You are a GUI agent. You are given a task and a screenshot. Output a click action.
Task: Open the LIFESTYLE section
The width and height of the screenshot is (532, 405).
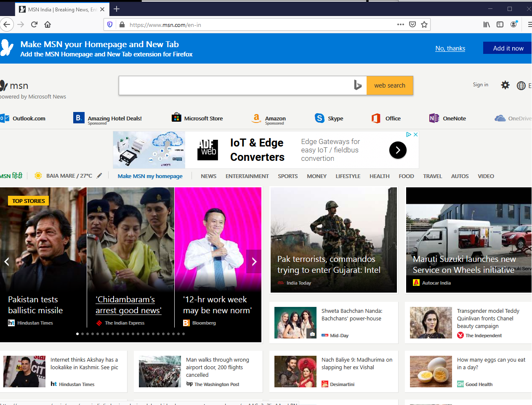pyautogui.click(x=348, y=176)
